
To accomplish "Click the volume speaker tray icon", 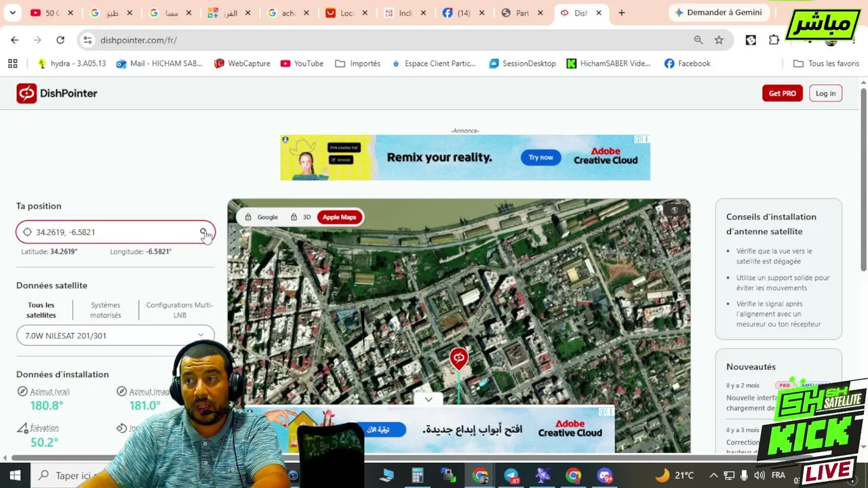I will coord(759,476).
